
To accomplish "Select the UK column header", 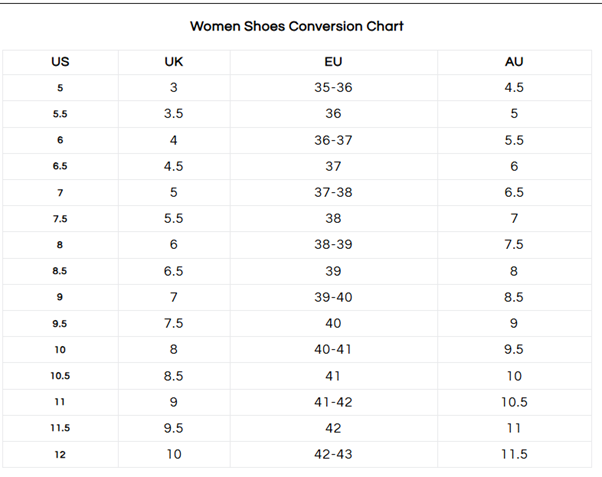I will (174, 61).
